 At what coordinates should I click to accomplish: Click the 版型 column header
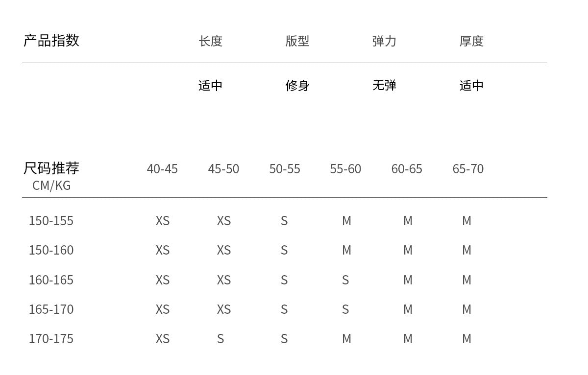[x=297, y=41]
